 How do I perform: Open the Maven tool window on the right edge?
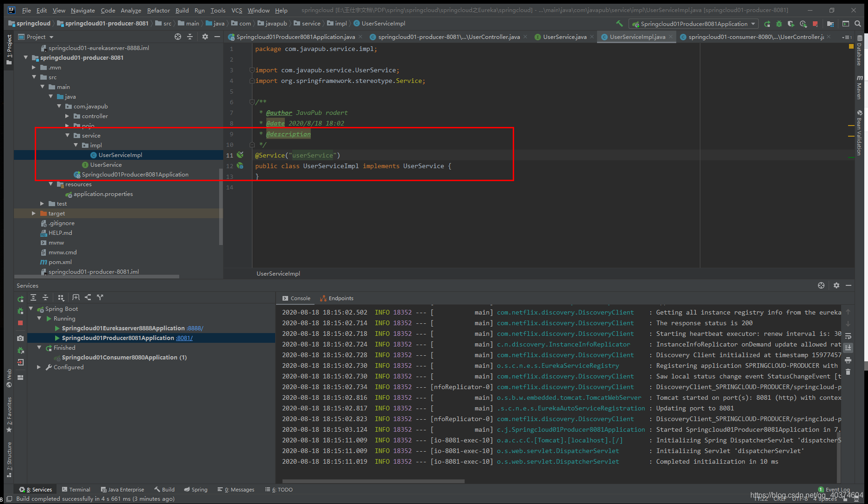pos(860,87)
